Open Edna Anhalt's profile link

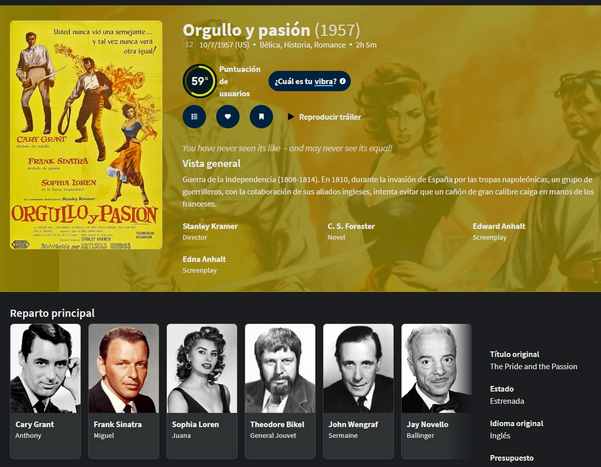click(x=204, y=259)
